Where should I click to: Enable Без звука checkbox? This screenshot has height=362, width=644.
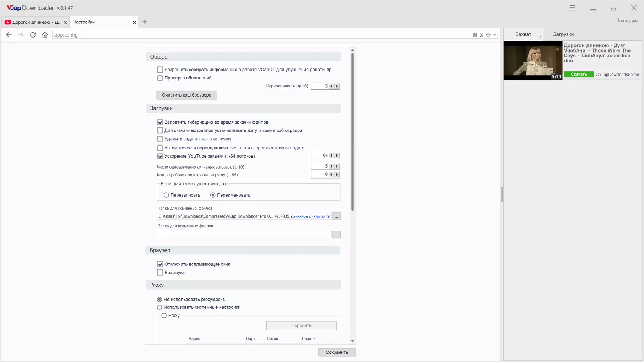click(160, 273)
